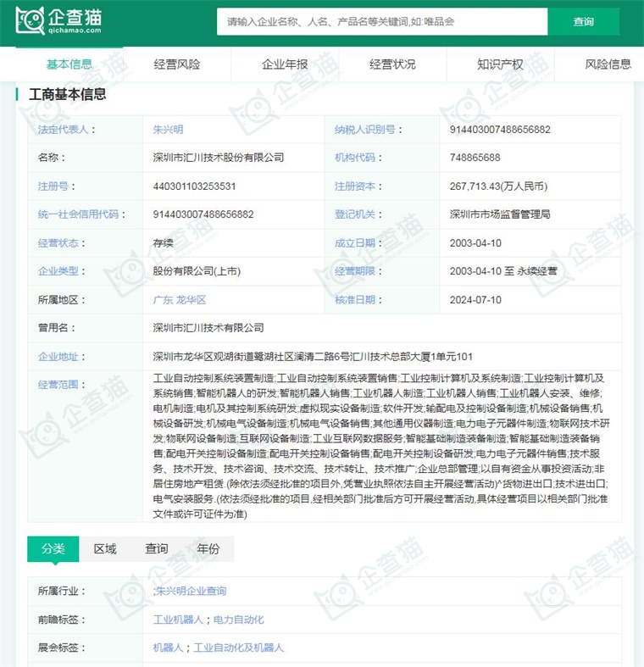
Task: Click the 企查猫 cat logo
Action: (59, 21)
